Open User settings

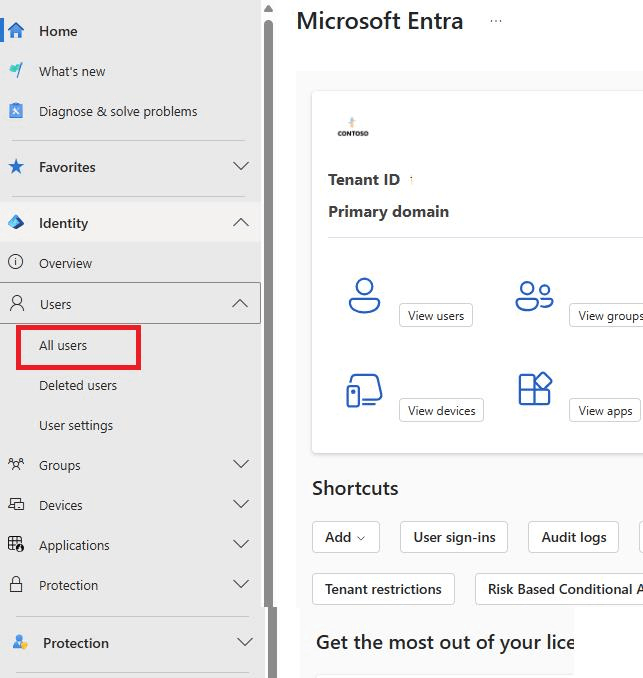point(76,425)
